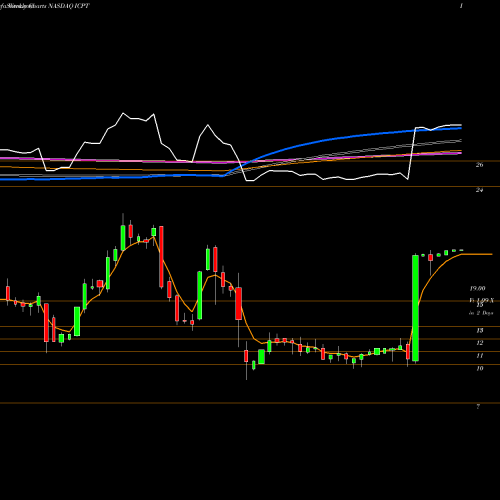This screenshot has width=500, height=500.
Task: Click the 'NASDAQ ICPT' ticker title text
Action: (69, 6)
